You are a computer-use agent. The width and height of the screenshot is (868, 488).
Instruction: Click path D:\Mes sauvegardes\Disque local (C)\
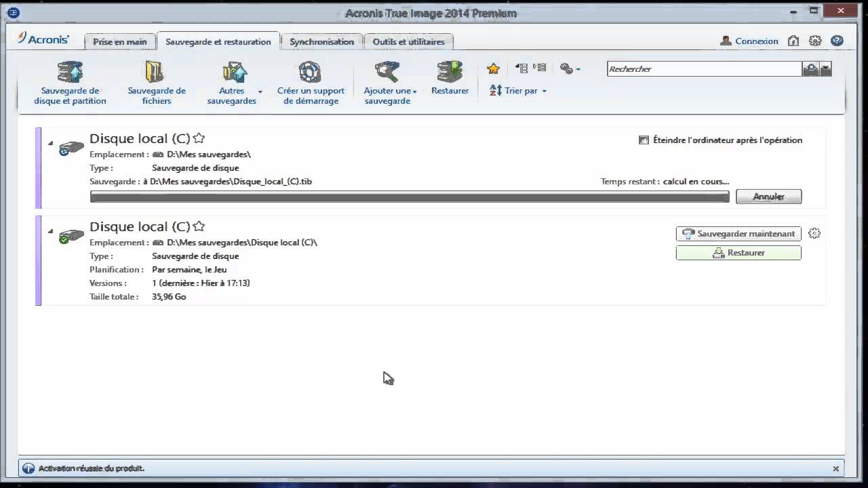(x=242, y=243)
